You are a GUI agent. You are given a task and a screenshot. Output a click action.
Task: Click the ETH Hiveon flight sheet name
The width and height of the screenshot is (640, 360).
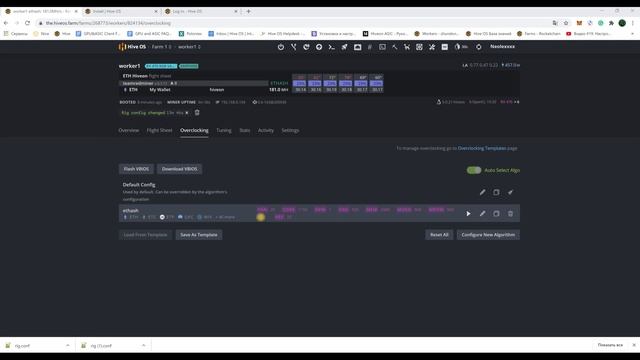pyautogui.click(x=135, y=76)
